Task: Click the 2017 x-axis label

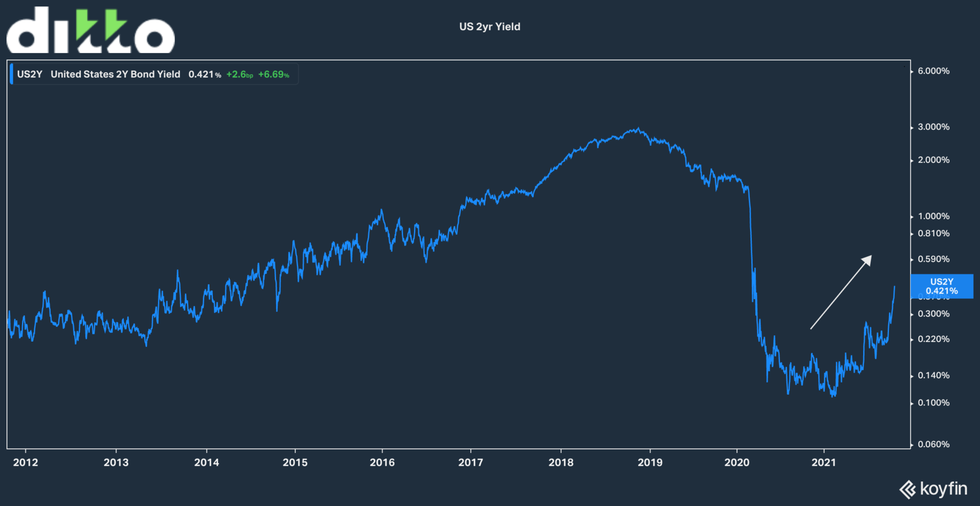Action: pos(471,462)
